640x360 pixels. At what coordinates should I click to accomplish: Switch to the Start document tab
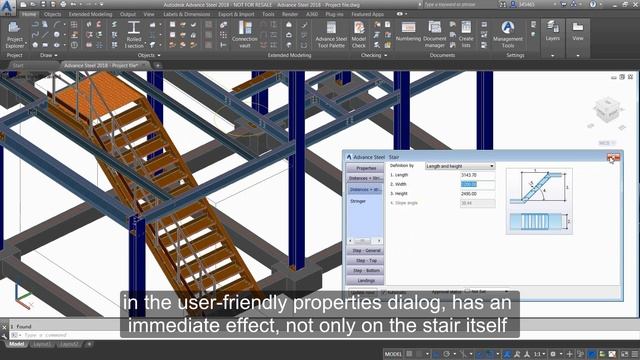[18, 65]
